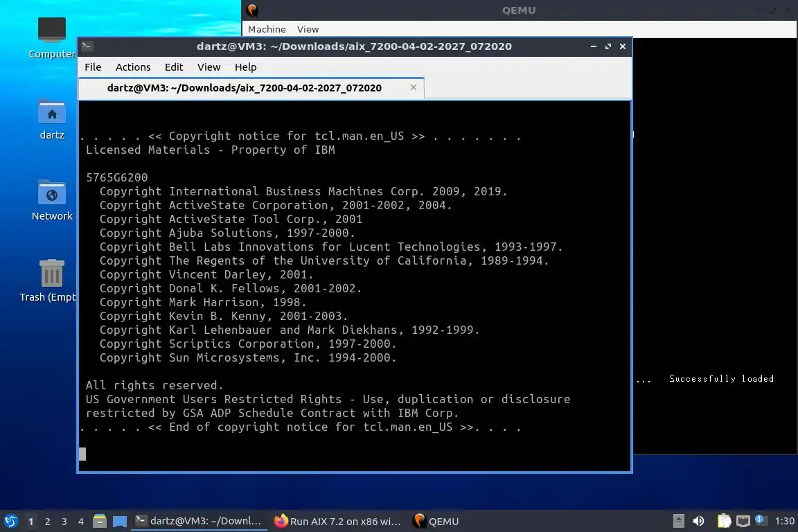
Task: Open the Edit menu in terminal
Action: [x=174, y=67]
